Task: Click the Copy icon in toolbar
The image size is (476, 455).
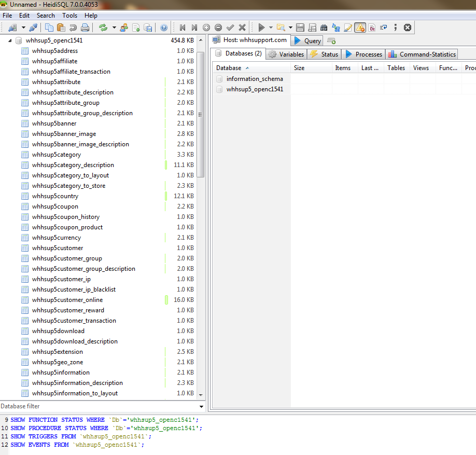Action: (x=49, y=27)
